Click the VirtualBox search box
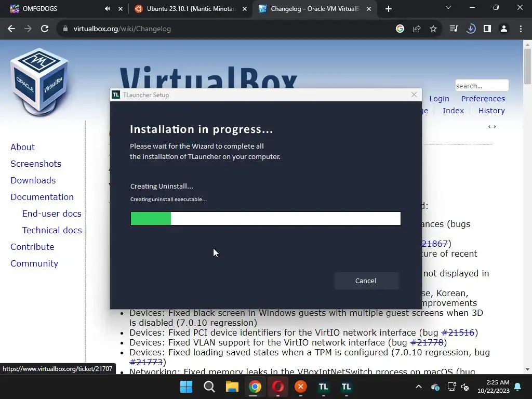Screen dimensions: 532x399 pos(482,86)
